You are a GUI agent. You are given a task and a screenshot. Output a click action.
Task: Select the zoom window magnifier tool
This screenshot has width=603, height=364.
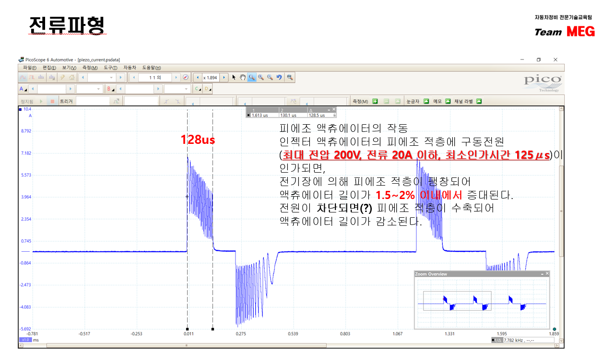pos(252,77)
